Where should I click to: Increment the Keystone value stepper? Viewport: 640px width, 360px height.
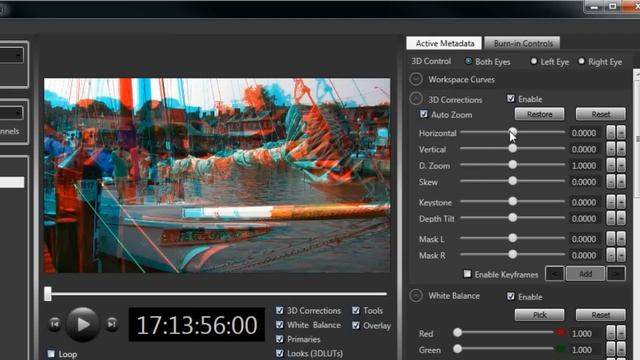click(621, 202)
